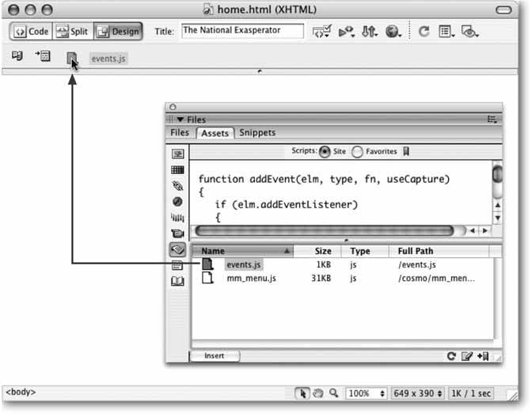Sort assets by Type column
This screenshot has width=532, height=414.
pos(365,251)
